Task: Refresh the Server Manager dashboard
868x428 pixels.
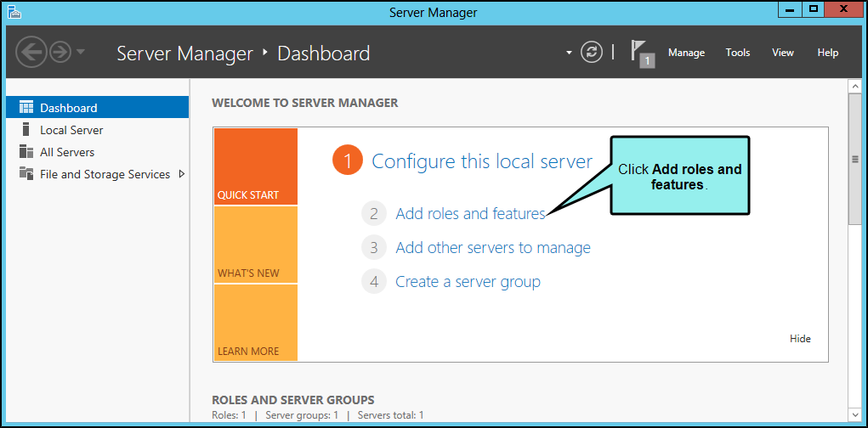Action: click(x=591, y=53)
